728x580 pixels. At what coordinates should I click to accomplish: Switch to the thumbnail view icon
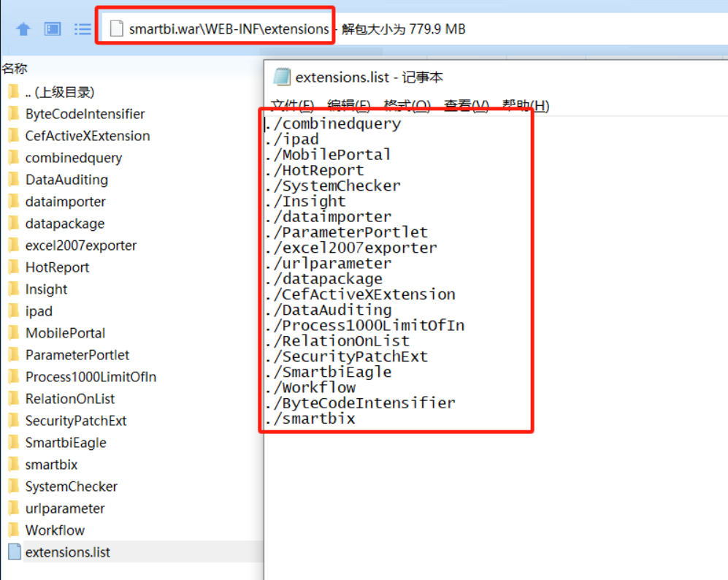(53, 29)
